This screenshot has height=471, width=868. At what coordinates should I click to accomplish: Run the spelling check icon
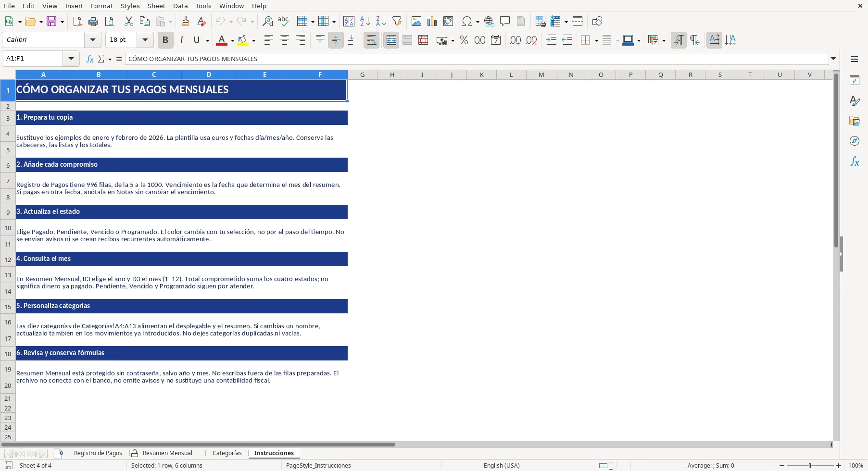click(283, 21)
